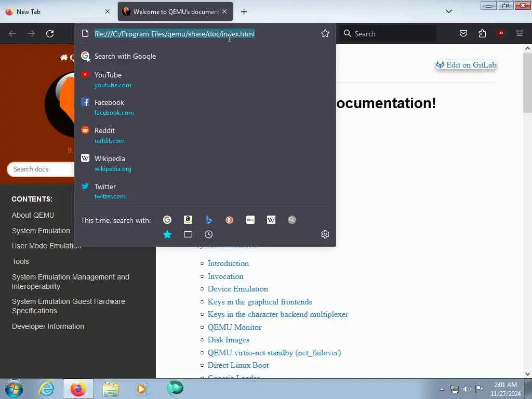This screenshot has width=532, height=399.
Task: Go forward to next page
Action: [31, 34]
